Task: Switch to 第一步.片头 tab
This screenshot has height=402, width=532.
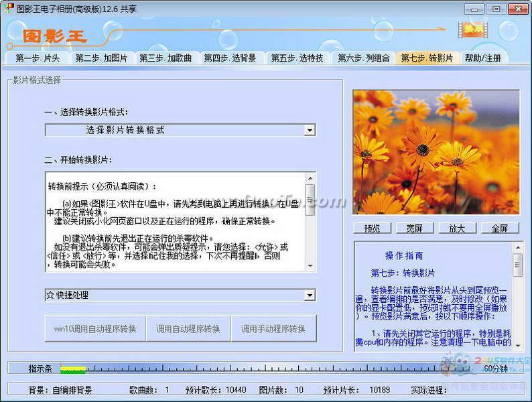Action: coord(38,58)
